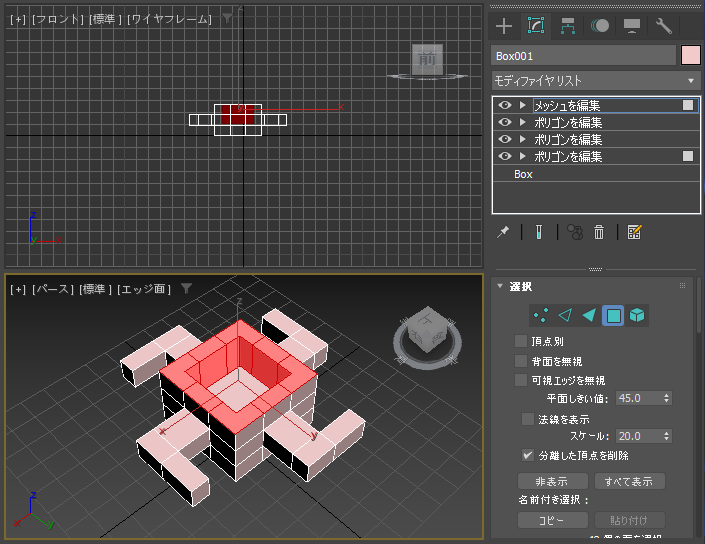The height and width of the screenshot is (544, 705).
Task: Click the command panel vertical scrollbar
Action: point(699,306)
